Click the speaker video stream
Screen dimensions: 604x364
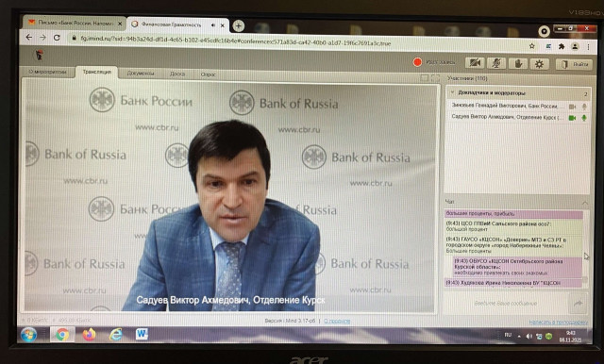click(x=230, y=197)
